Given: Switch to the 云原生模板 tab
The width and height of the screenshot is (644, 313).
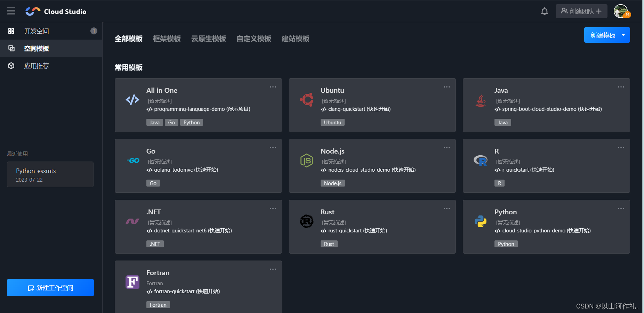Looking at the screenshot, I should pos(209,39).
